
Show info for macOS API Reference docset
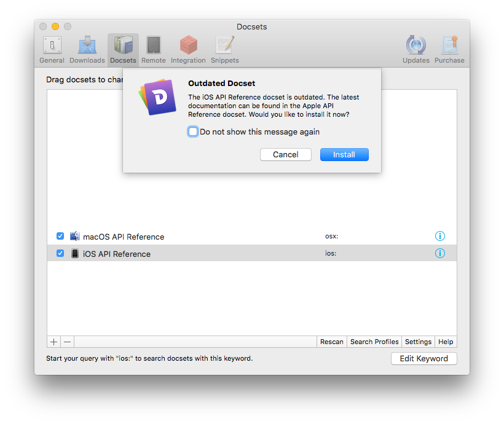pos(439,236)
